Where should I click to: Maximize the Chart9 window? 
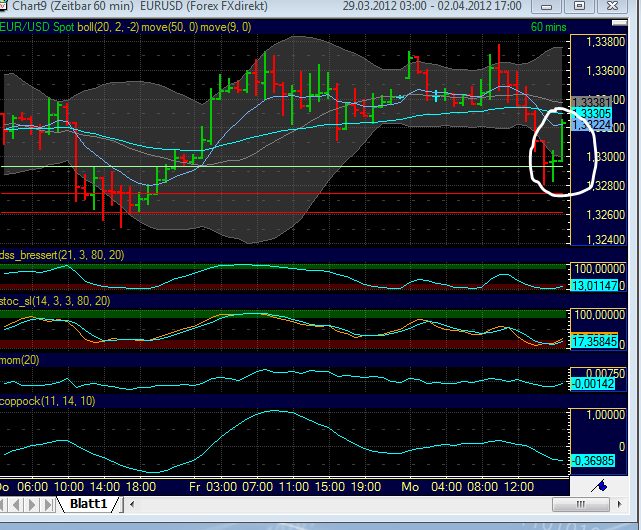(x=579, y=7)
